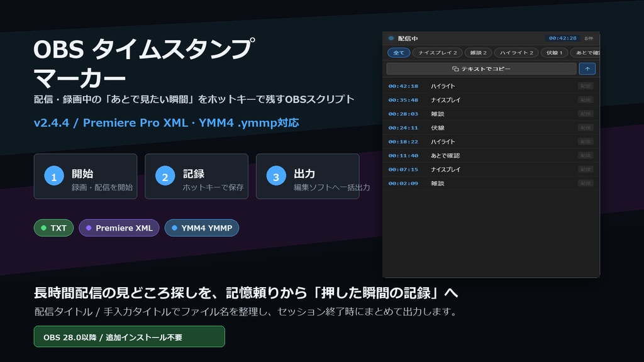Click the numbered circle 2 on 記録 card

[x=165, y=176]
